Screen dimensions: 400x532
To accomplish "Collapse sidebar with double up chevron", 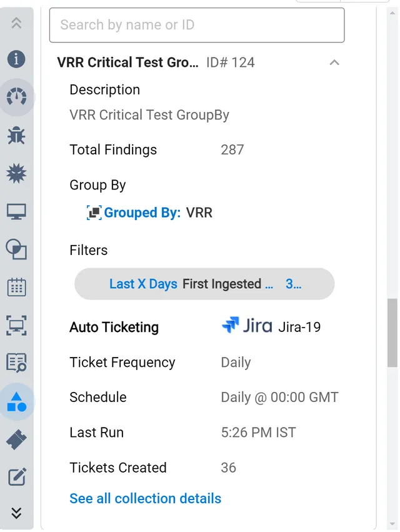I will pos(16,23).
